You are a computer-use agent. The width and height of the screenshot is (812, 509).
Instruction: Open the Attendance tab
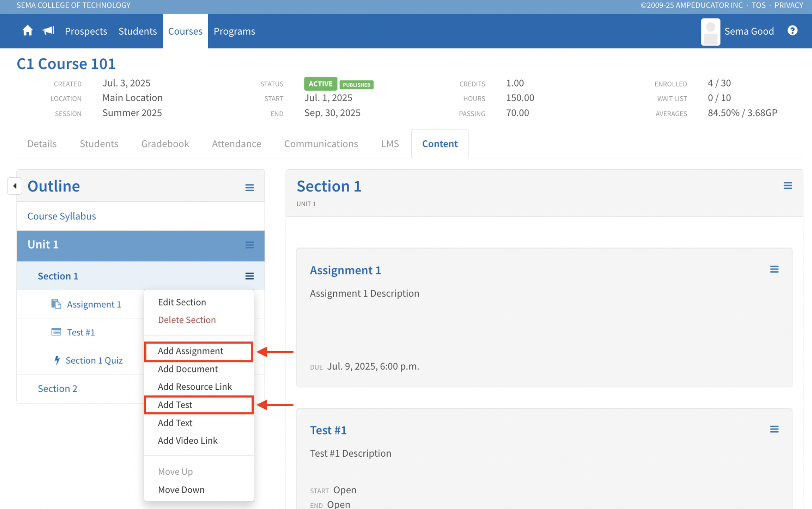[236, 144]
